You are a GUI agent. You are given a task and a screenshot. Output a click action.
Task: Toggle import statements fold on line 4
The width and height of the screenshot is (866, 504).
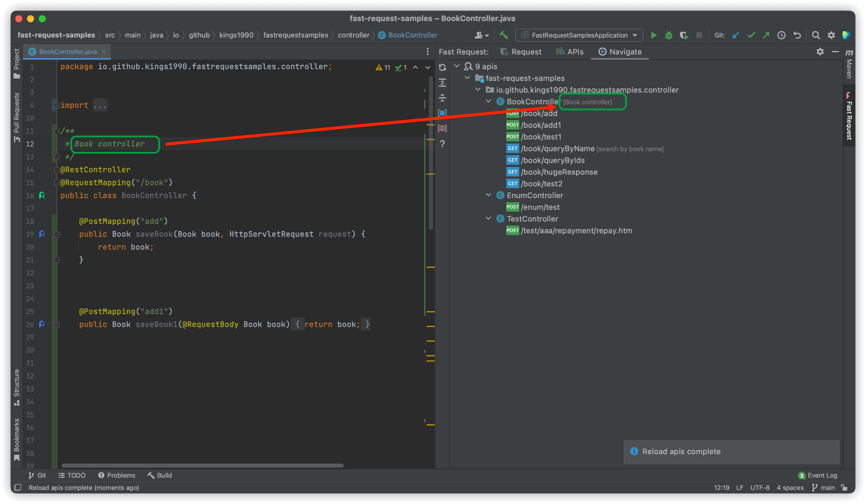pos(57,105)
